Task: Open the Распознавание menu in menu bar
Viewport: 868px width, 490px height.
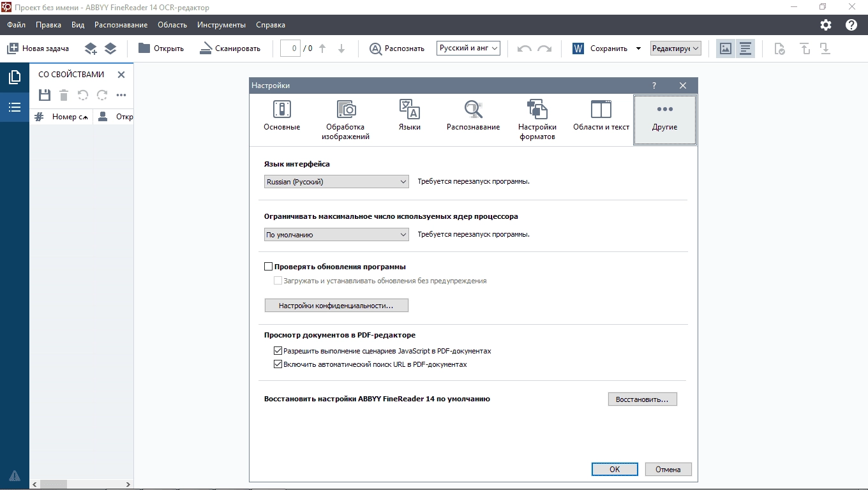Action: point(121,25)
